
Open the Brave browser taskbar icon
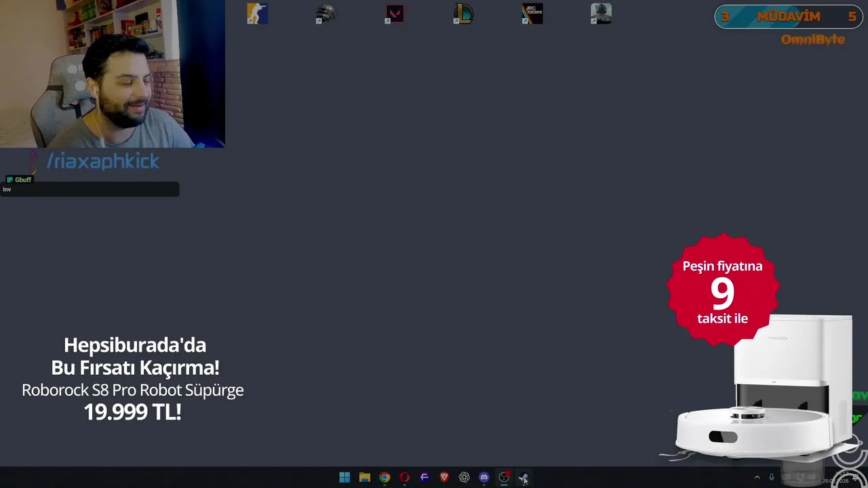(444, 477)
